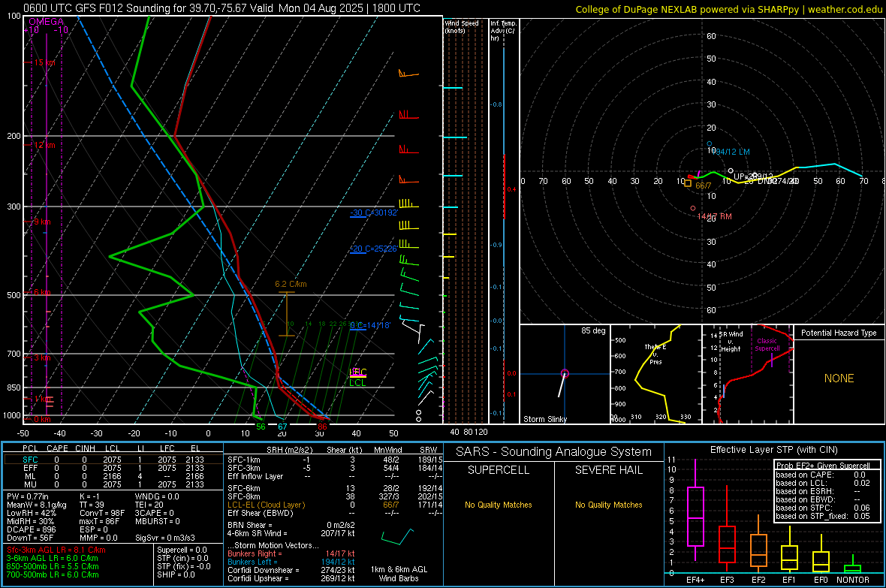Image resolution: width=886 pixels, height=588 pixels.
Task: Click the OMEGA label on the skew-T
Action: click(x=47, y=22)
